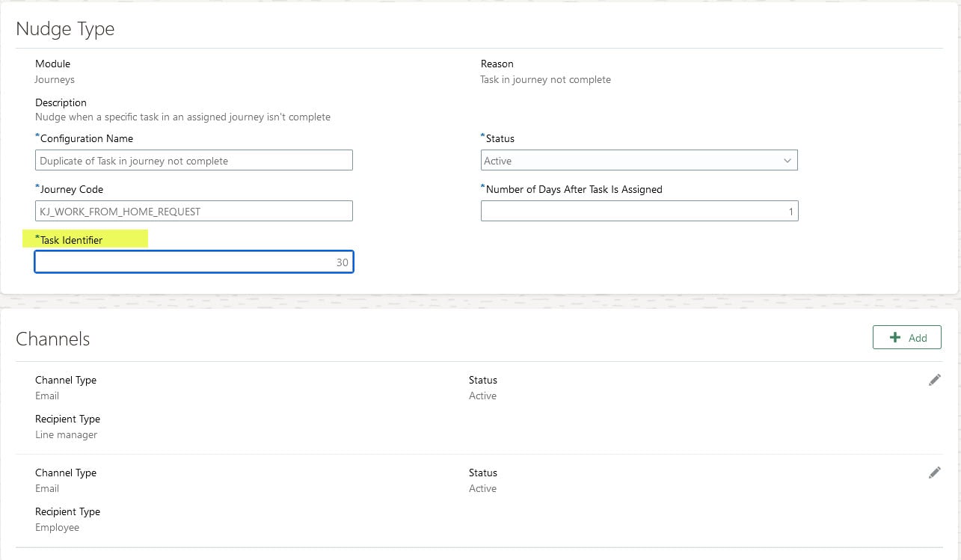Click the Configuration Name text box
This screenshot has height=560, width=961.
[x=194, y=159]
